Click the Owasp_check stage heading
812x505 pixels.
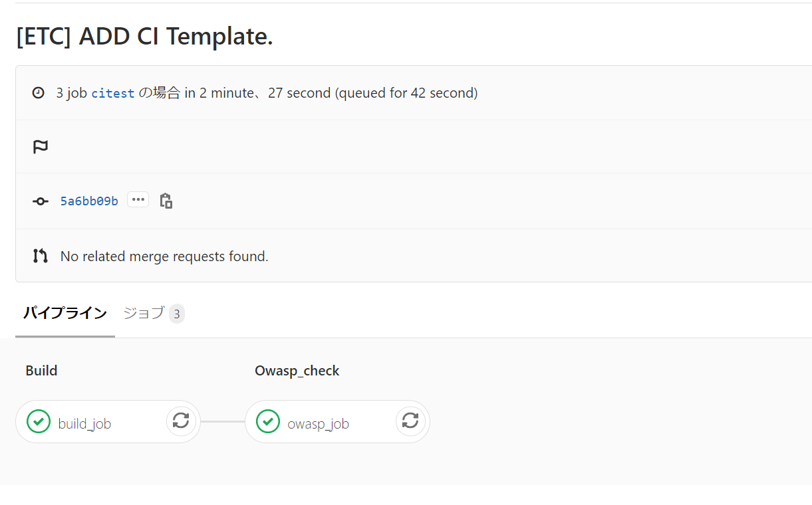pyautogui.click(x=297, y=371)
